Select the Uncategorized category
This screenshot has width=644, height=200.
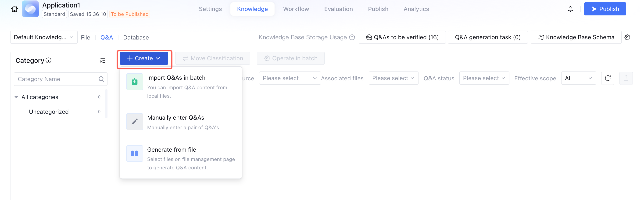[49, 112]
